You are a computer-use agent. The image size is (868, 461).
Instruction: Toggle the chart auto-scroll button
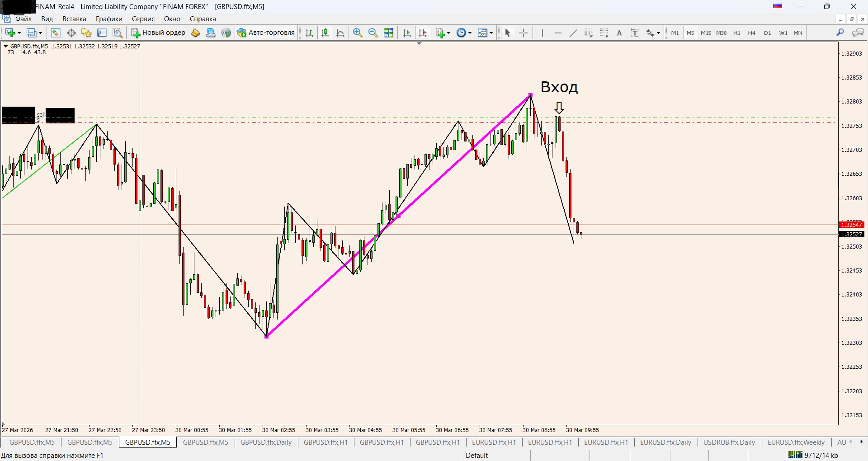[407, 33]
